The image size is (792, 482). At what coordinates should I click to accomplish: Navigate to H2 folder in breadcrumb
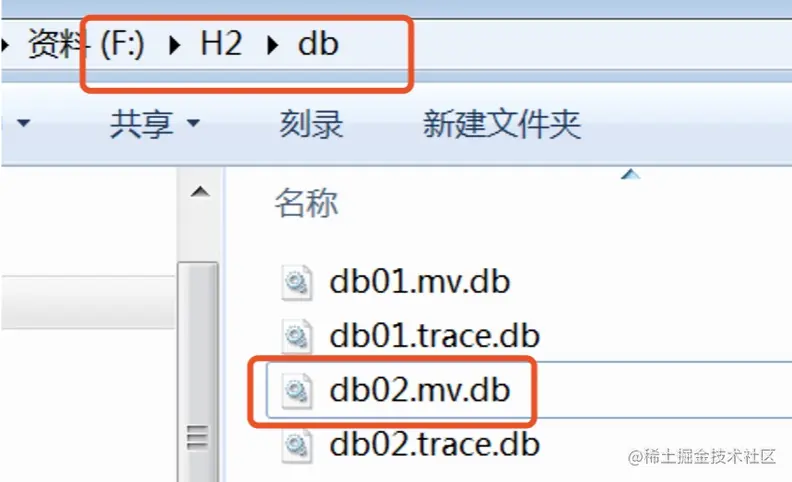[221, 44]
